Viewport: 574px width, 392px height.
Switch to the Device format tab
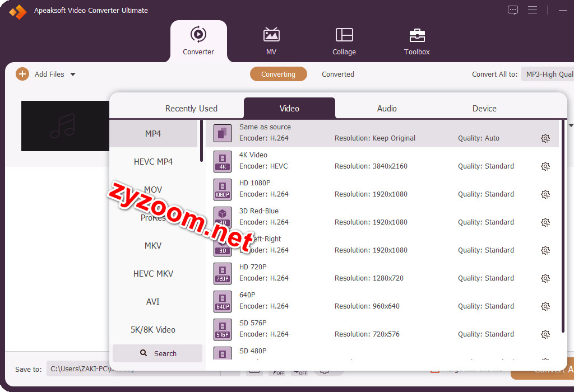[484, 109]
